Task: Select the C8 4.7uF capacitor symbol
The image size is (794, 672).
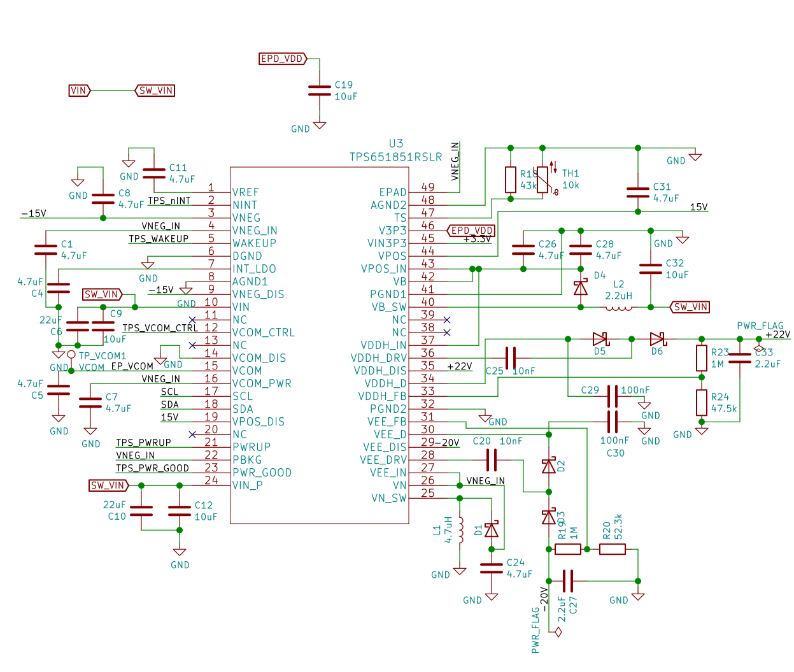Action: pyautogui.click(x=103, y=199)
